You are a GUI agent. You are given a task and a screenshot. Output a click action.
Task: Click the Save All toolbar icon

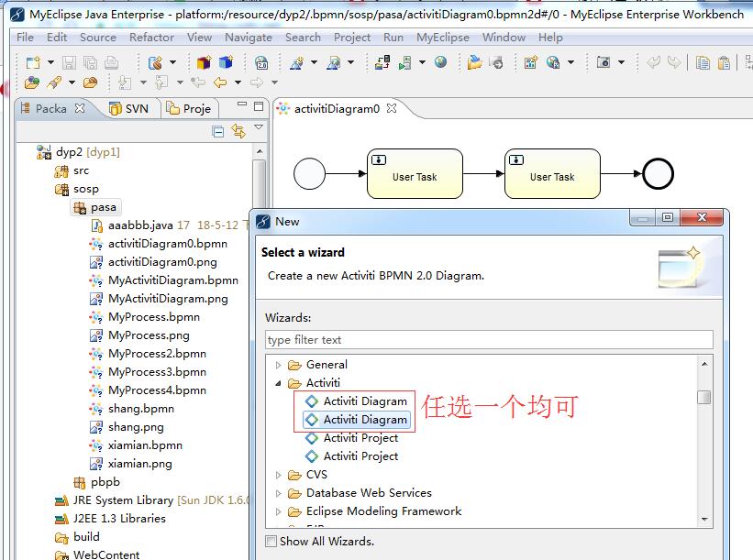(x=90, y=62)
